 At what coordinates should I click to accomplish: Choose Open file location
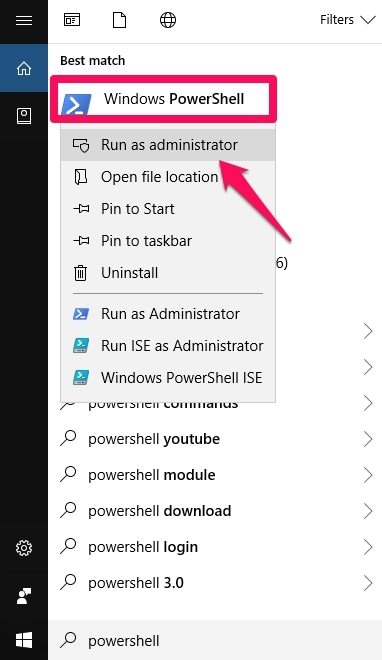click(168, 177)
